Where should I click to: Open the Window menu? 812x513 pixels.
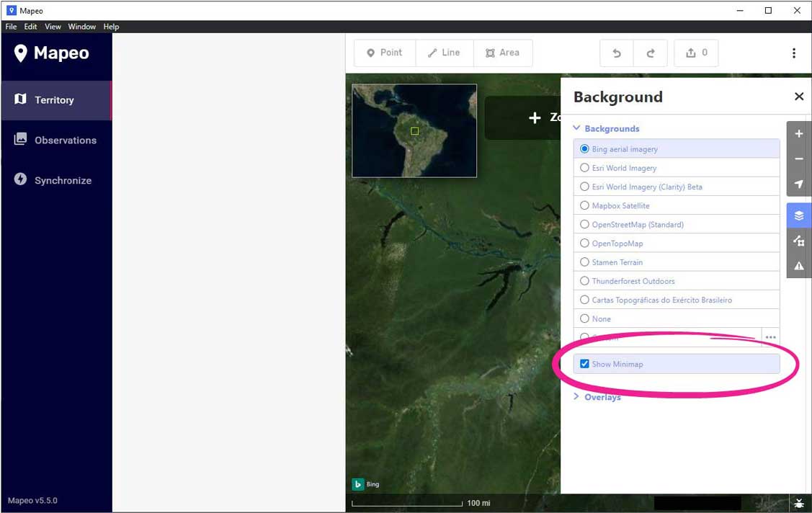(82, 27)
